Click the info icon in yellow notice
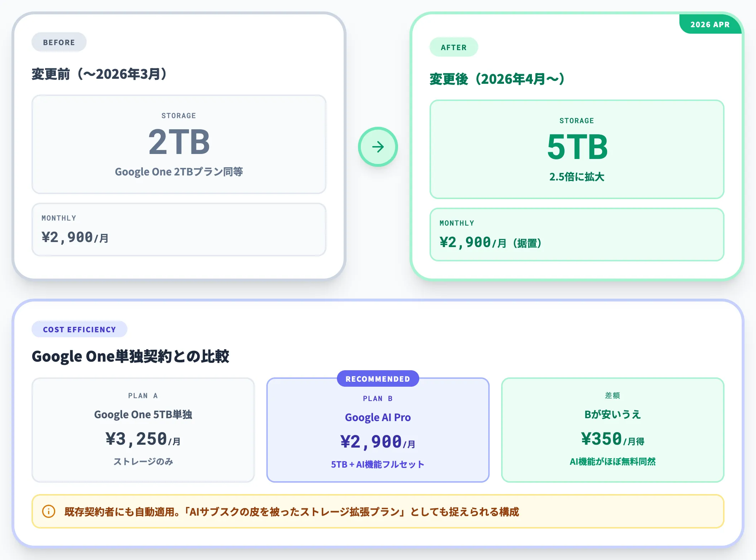The height and width of the screenshot is (560, 756). tap(49, 511)
